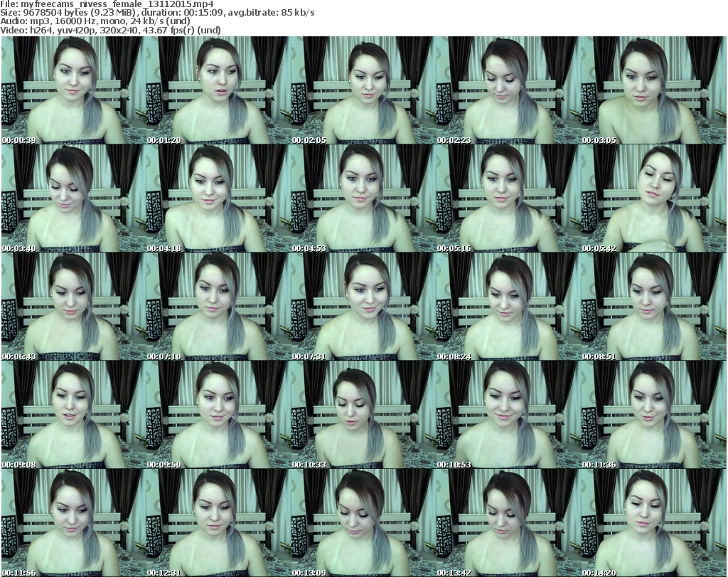Select the 'Video: h264, yuv420p' info line
The height and width of the screenshot is (577, 728).
(x=110, y=30)
